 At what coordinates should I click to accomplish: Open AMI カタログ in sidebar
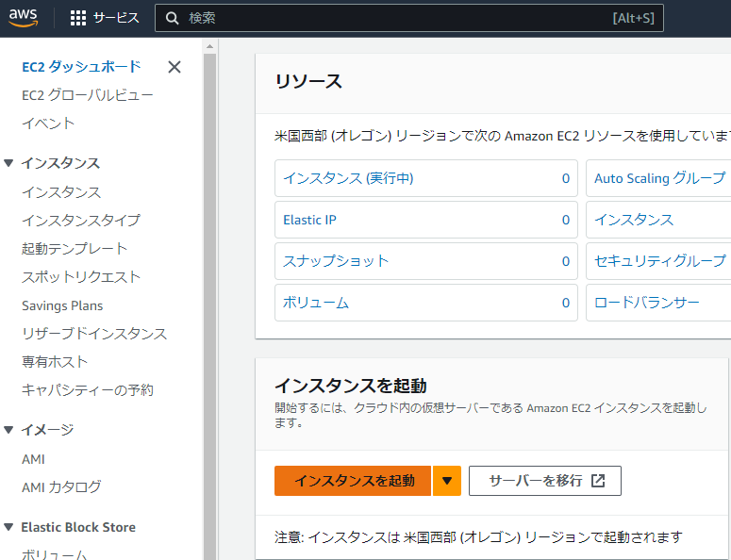tap(61, 487)
